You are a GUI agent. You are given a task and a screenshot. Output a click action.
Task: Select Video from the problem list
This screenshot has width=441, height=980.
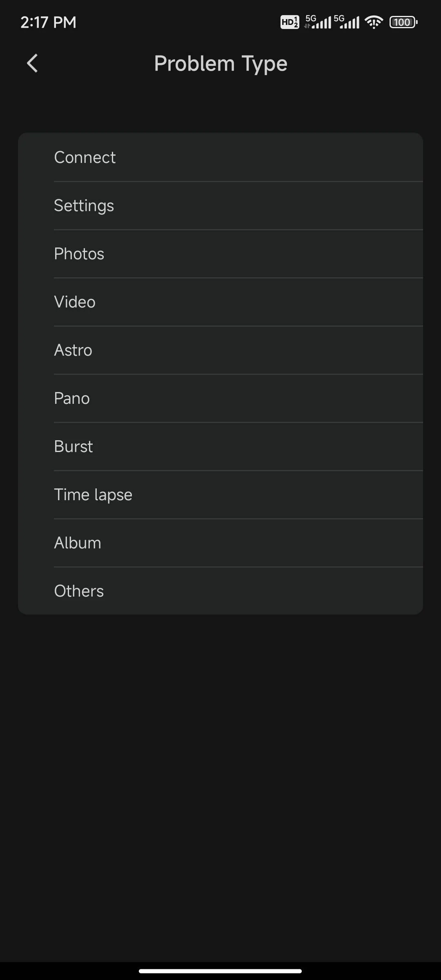click(220, 302)
